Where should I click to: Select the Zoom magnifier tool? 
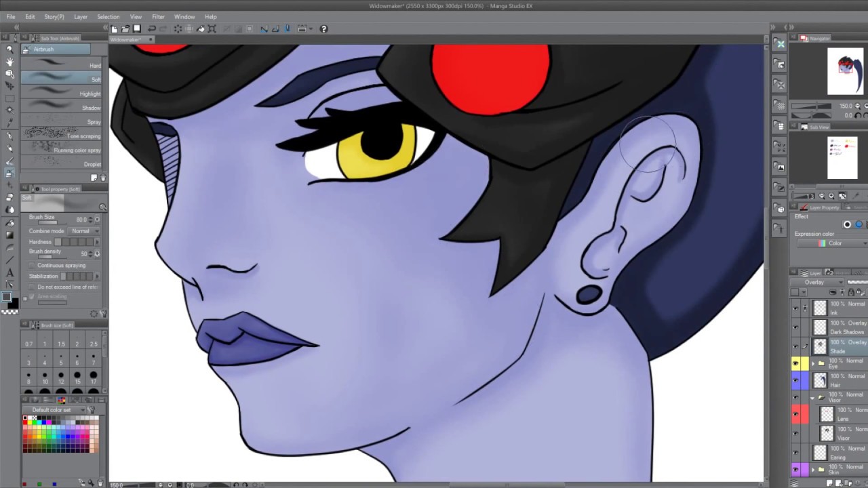point(9,49)
